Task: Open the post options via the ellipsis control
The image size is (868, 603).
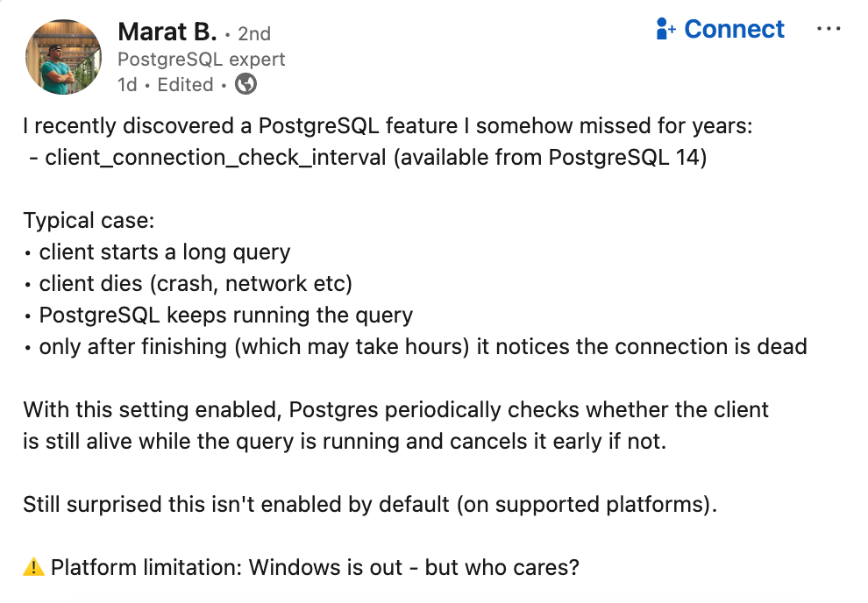Action: [829, 28]
